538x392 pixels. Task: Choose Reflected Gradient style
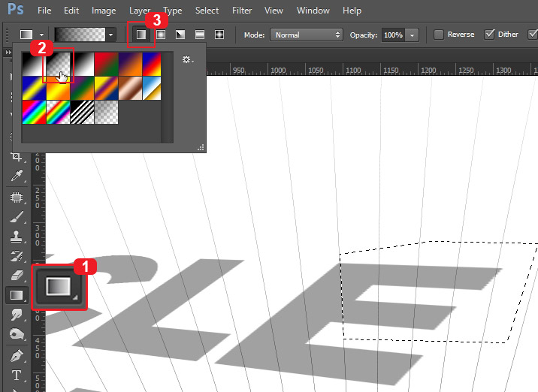tap(200, 35)
